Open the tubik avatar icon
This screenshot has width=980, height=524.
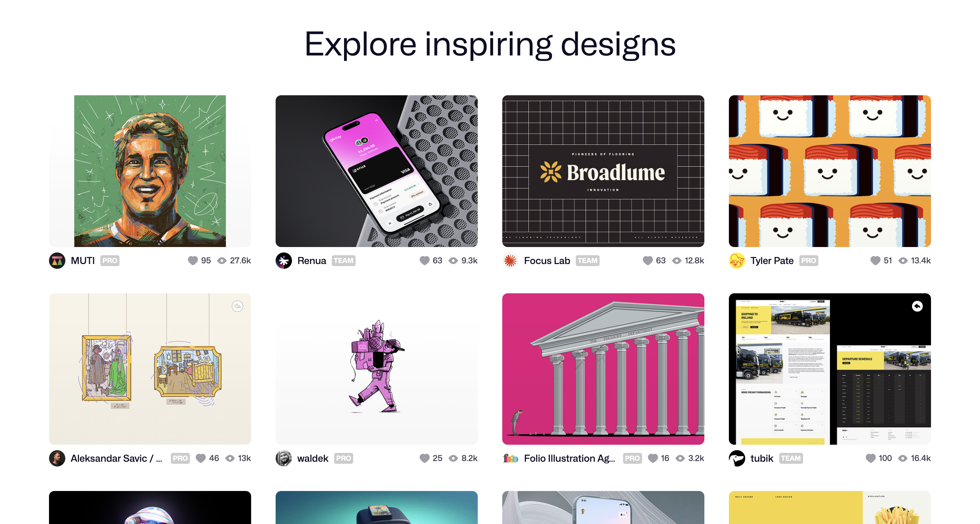737,458
